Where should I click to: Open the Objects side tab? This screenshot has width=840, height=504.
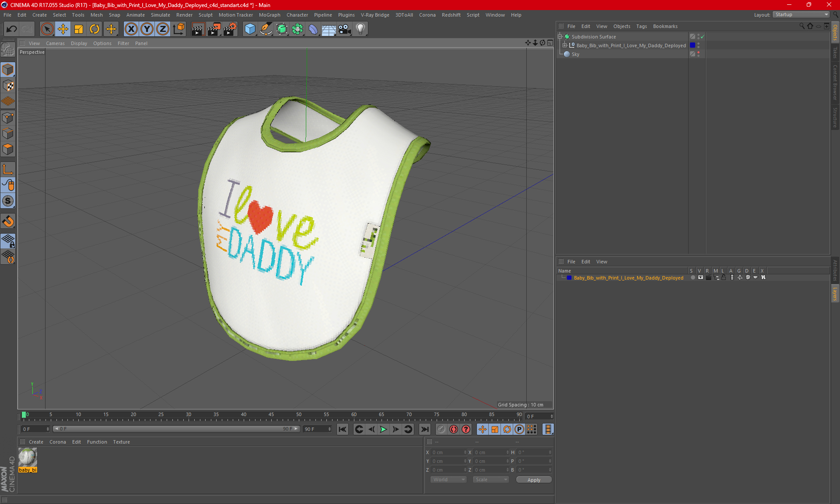(x=835, y=32)
